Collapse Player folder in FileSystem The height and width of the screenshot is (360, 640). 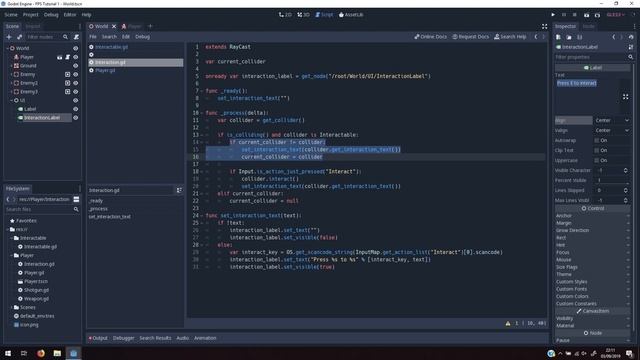11,256
